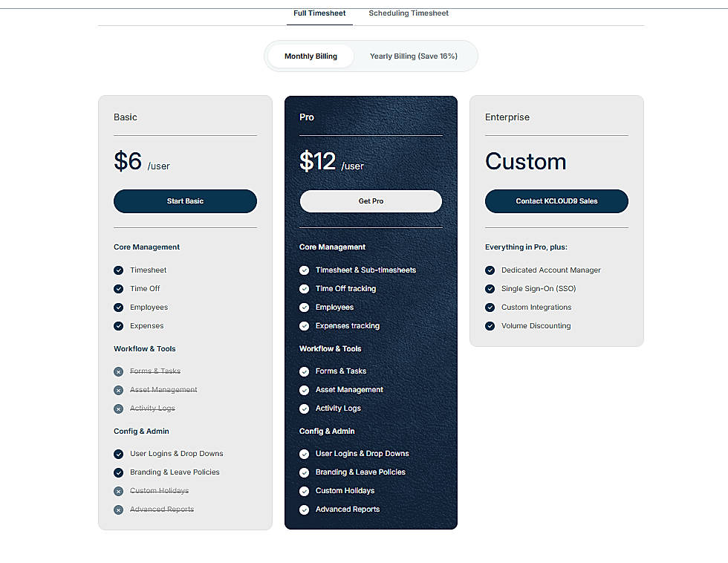Click the $6 price in Basic card
Viewport: 728px width, 563px height.
(x=128, y=161)
